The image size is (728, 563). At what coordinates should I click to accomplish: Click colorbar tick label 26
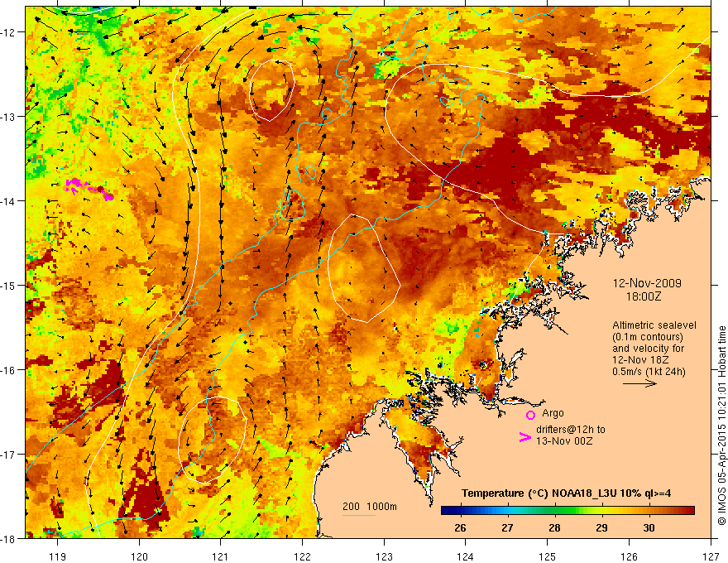(x=460, y=527)
